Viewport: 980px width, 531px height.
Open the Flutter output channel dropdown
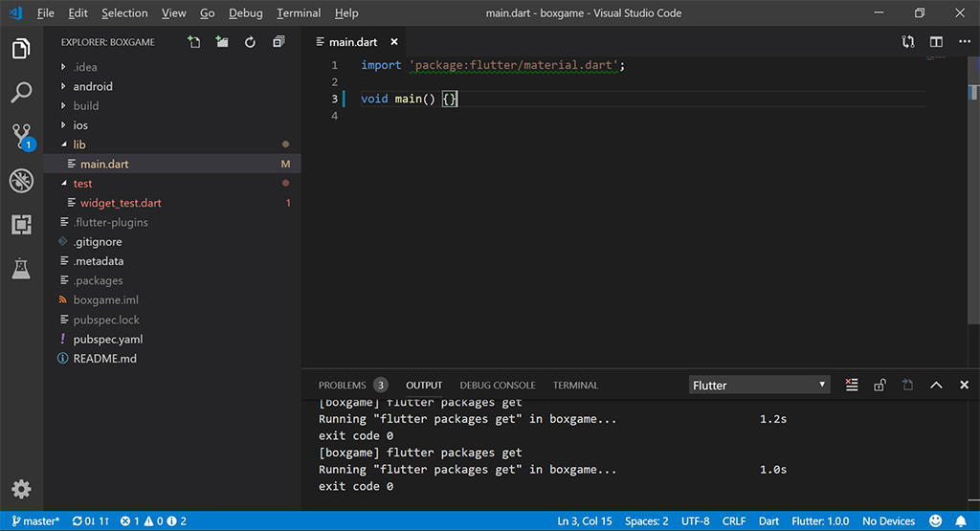[x=760, y=385]
